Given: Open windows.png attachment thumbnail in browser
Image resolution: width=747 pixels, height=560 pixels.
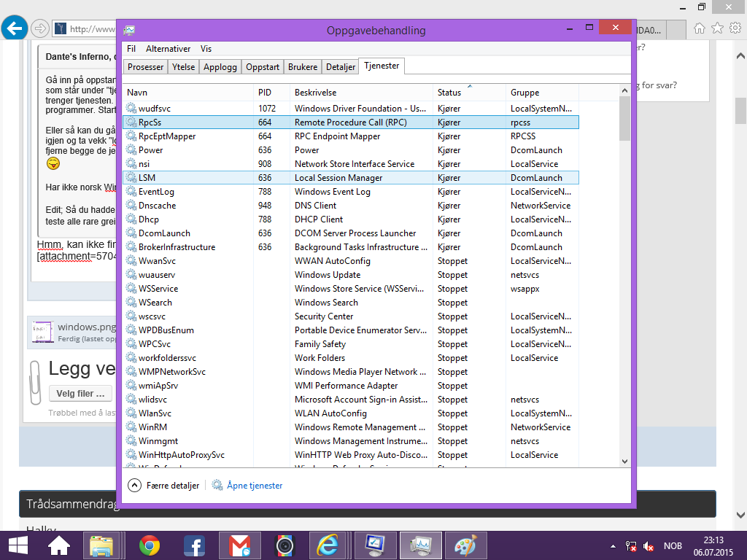Looking at the screenshot, I should pyautogui.click(x=42, y=332).
